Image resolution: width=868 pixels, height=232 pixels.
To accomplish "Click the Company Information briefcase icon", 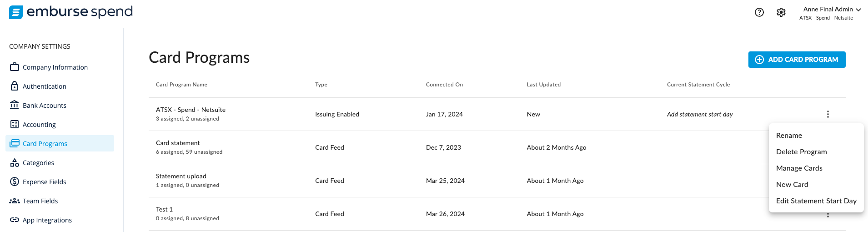I will (15, 67).
